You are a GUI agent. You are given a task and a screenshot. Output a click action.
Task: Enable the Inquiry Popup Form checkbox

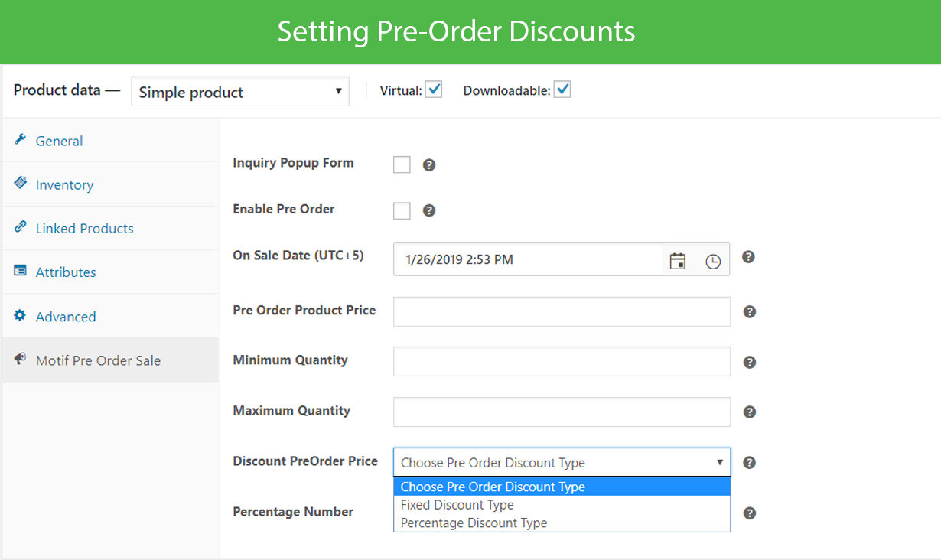[x=402, y=164]
